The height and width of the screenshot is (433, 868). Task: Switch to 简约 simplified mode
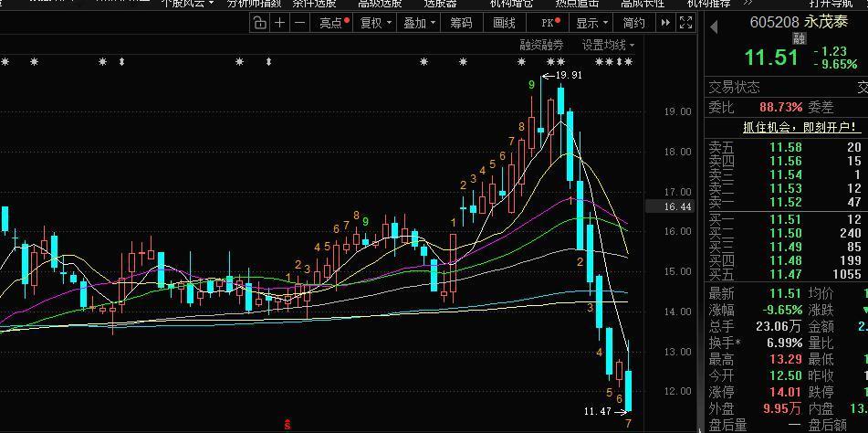pos(633,23)
